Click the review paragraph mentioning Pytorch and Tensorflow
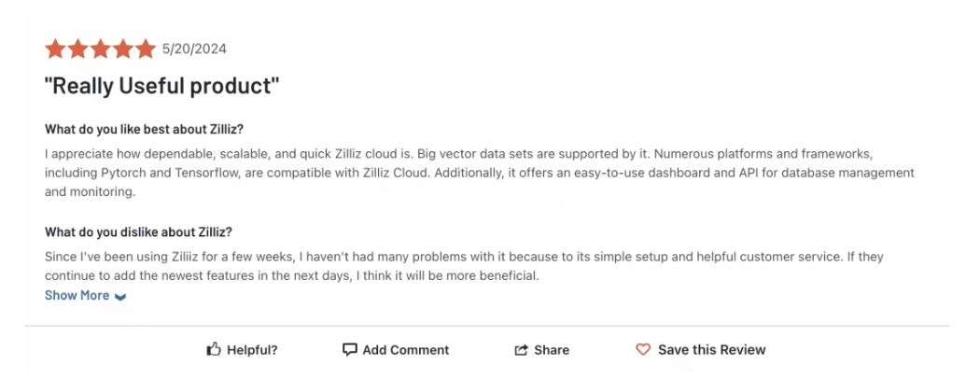Viewport: 980px width, 392px height. 480,173
